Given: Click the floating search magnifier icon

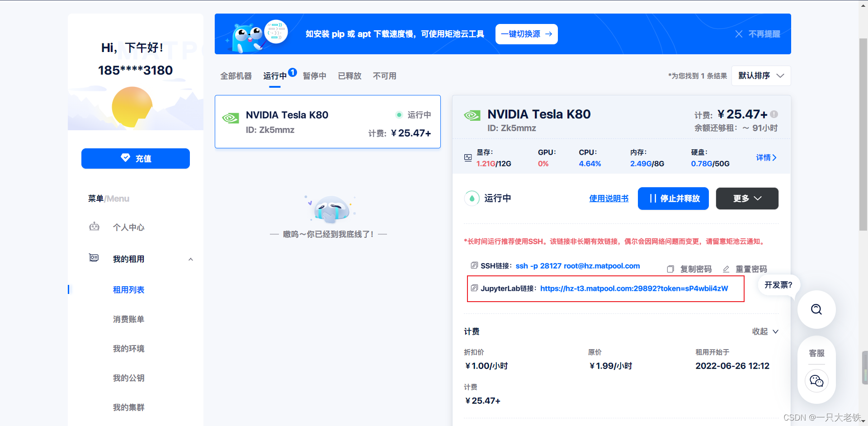Looking at the screenshot, I should pyautogui.click(x=816, y=309).
